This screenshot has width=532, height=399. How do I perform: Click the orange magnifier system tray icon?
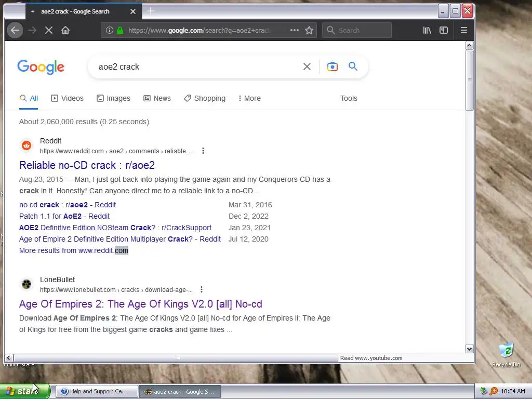[494, 391]
